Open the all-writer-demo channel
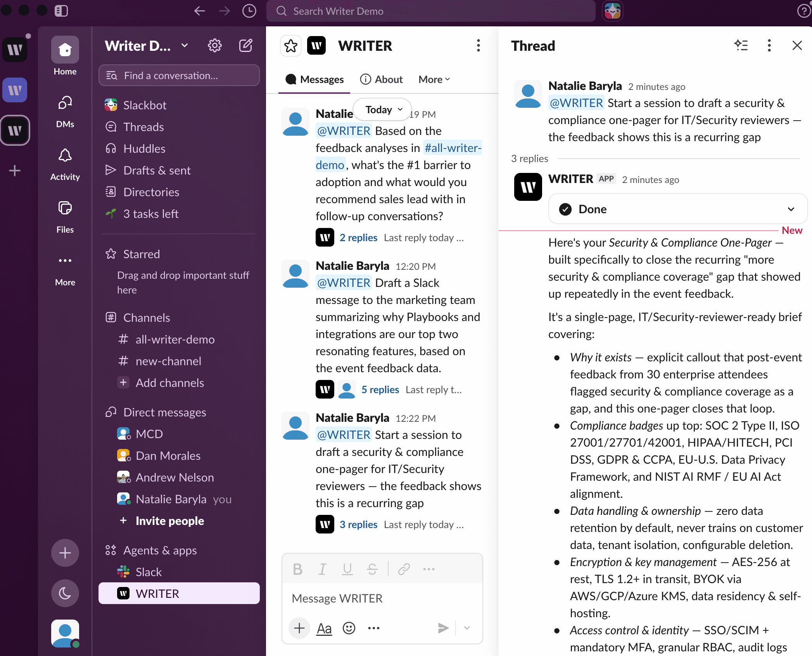The width and height of the screenshot is (812, 656). click(x=179, y=339)
